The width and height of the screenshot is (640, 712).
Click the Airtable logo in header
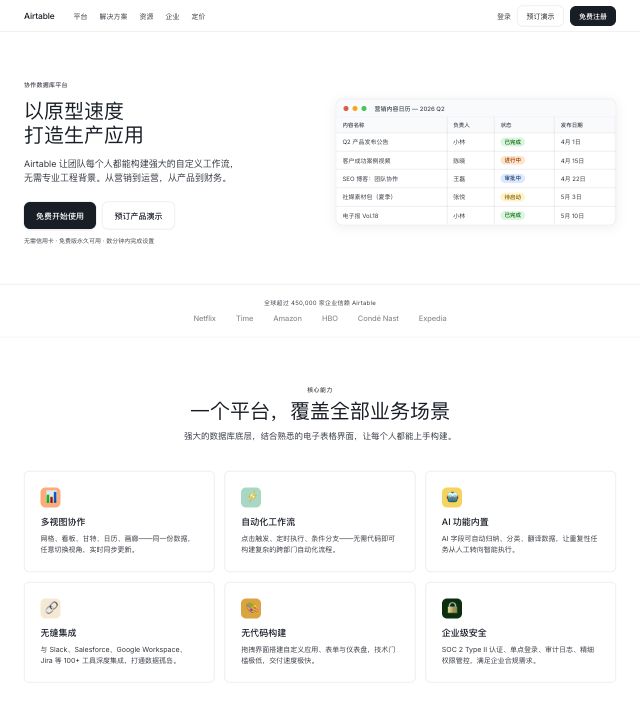click(39, 16)
